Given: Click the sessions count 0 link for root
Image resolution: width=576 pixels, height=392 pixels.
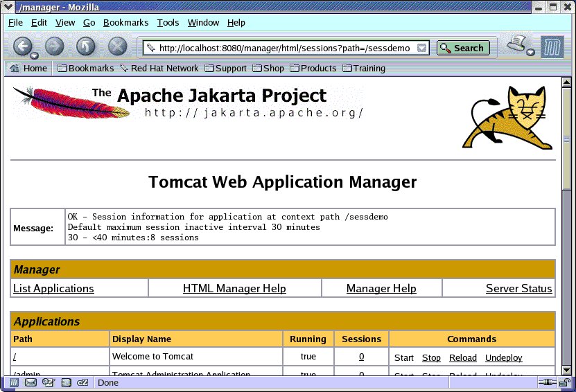Looking at the screenshot, I should [361, 357].
